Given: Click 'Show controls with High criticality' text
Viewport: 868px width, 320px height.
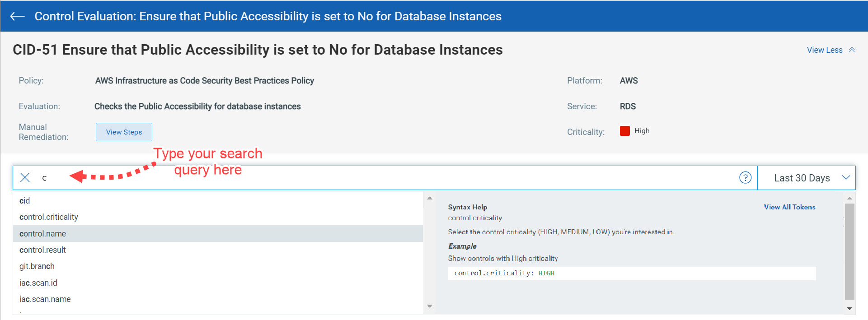Looking at the screenshot, I should (502, 259).
